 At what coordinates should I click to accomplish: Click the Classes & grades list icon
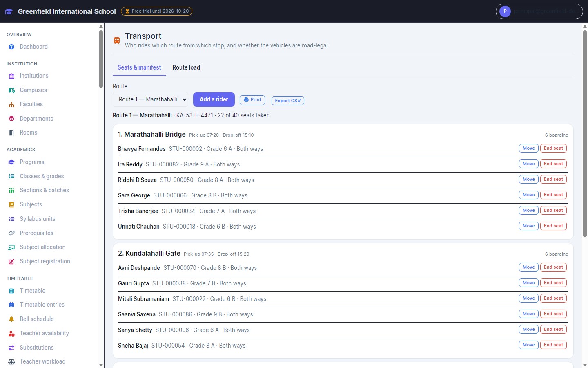coord(11,176)
